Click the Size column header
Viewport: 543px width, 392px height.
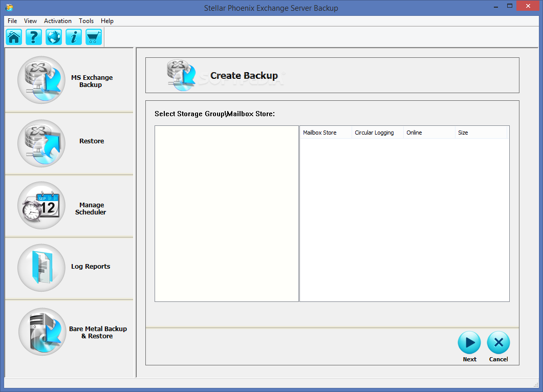(x=481, y=133)
